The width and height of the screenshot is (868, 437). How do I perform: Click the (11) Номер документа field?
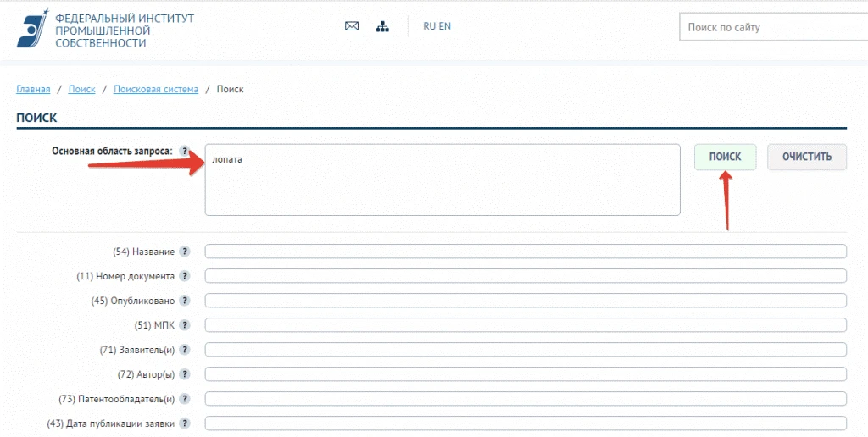pyautogui.click(x=526, y=276)
